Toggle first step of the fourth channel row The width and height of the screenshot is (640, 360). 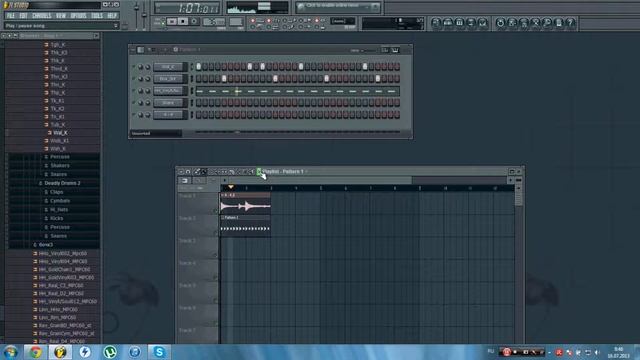click(x=198, y=103)
